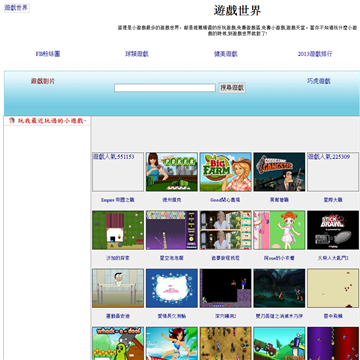
Task: Open the 巧虎遊戲 link
Action: 319,81
